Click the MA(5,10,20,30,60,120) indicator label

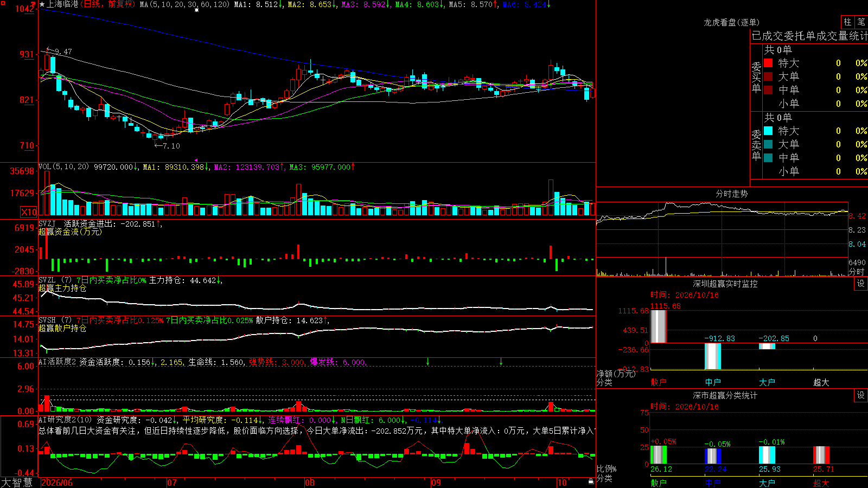click(184, 4)
